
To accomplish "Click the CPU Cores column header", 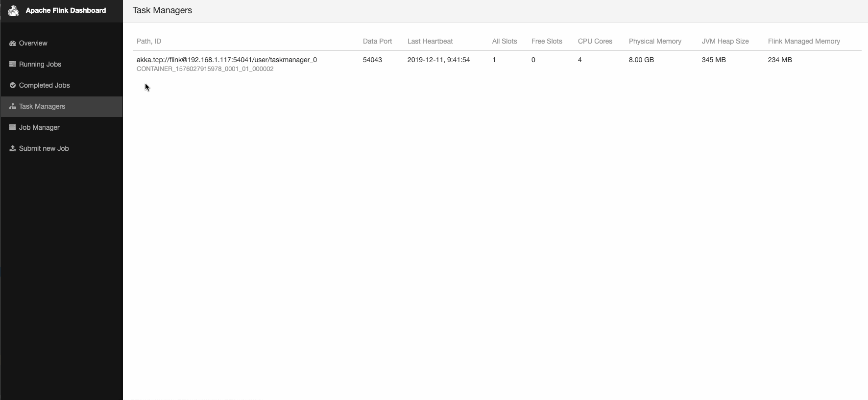I will coord(595,41).
